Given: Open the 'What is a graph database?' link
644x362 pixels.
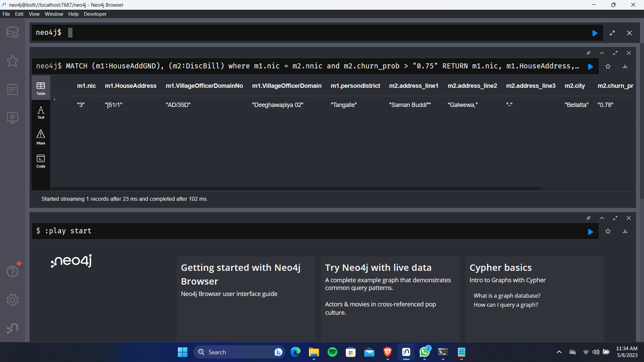Looking at the screenshot, I should pyautogui.click(x=507, y=296).
